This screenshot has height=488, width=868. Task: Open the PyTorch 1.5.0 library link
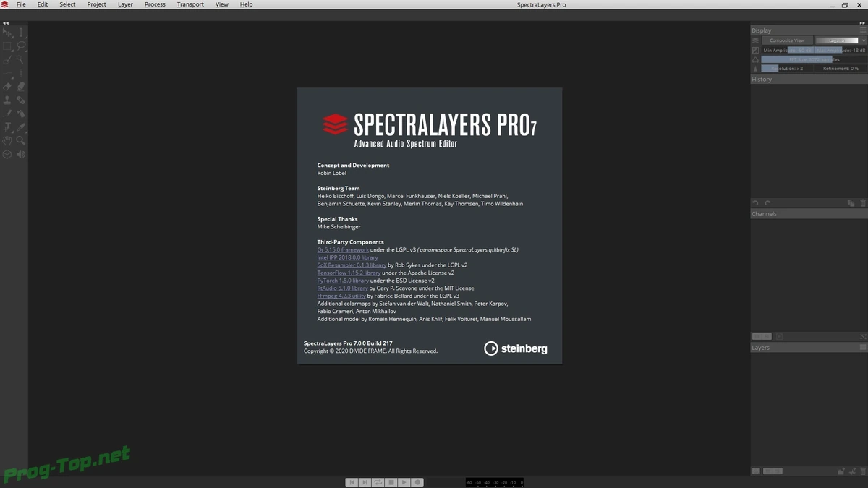343,281
